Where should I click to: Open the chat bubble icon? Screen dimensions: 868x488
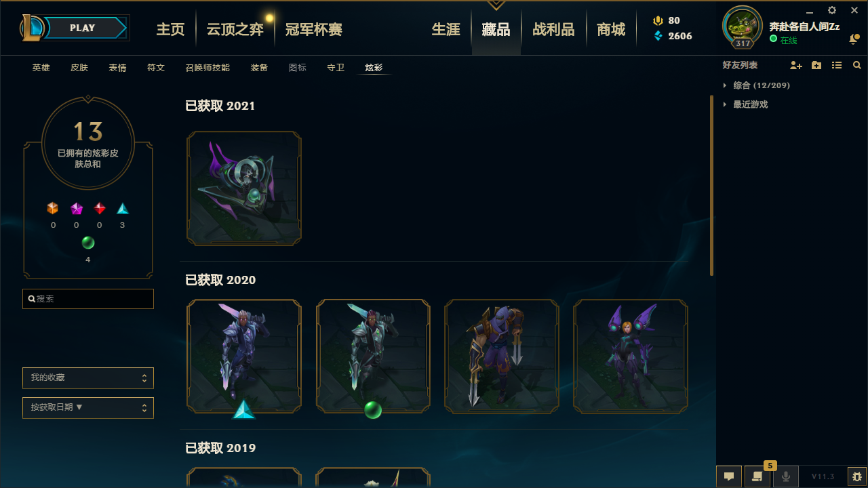point(729,476)
